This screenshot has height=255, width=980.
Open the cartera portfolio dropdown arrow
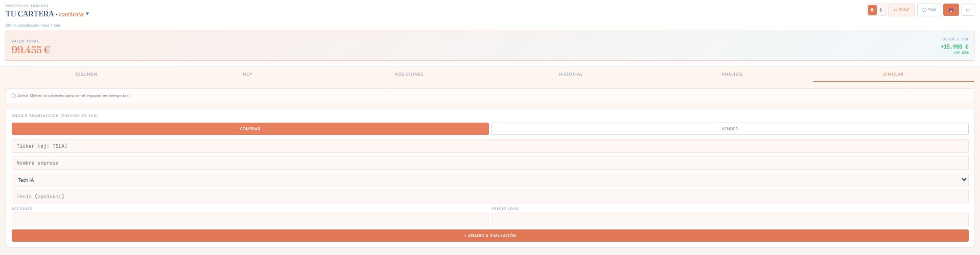[x=87, y=14]
